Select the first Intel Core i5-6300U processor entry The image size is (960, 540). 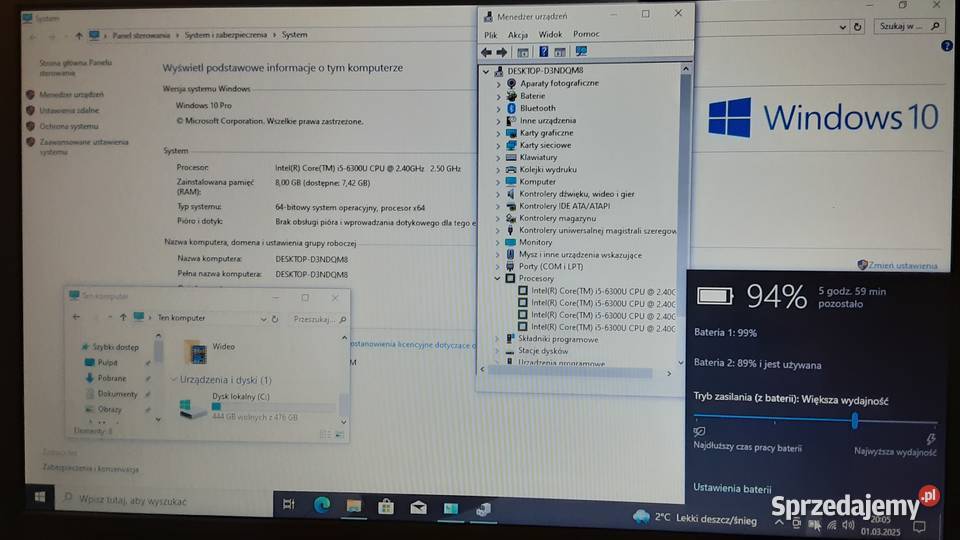tap(603, 291)
